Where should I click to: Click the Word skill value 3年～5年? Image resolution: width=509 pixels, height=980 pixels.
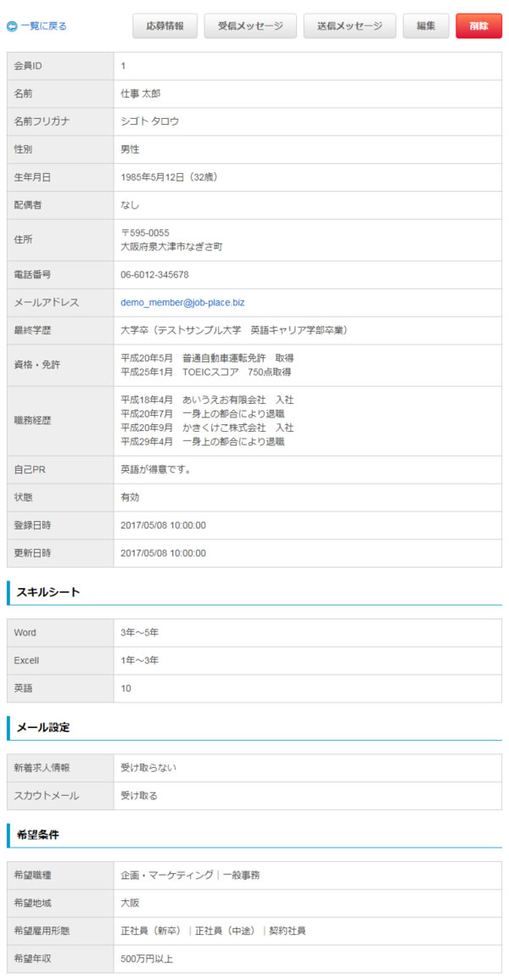pyautogui.click(x=140, y=632)
